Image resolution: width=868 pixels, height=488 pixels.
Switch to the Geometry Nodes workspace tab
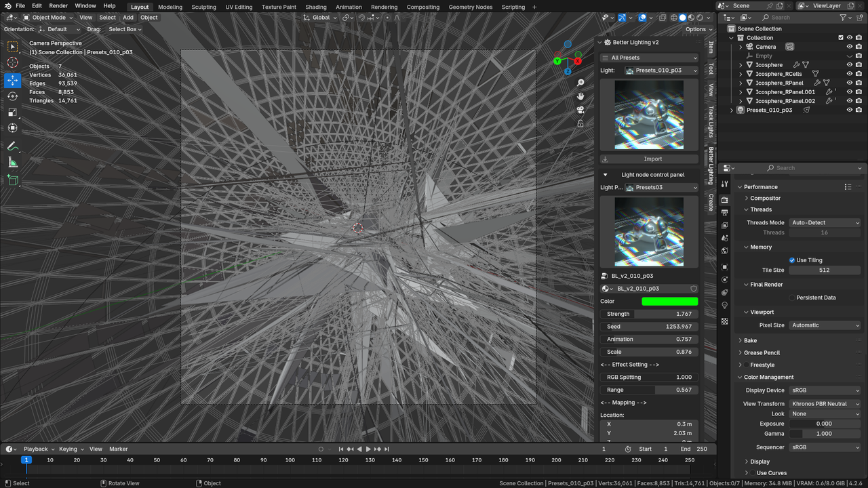click(471, 7)
